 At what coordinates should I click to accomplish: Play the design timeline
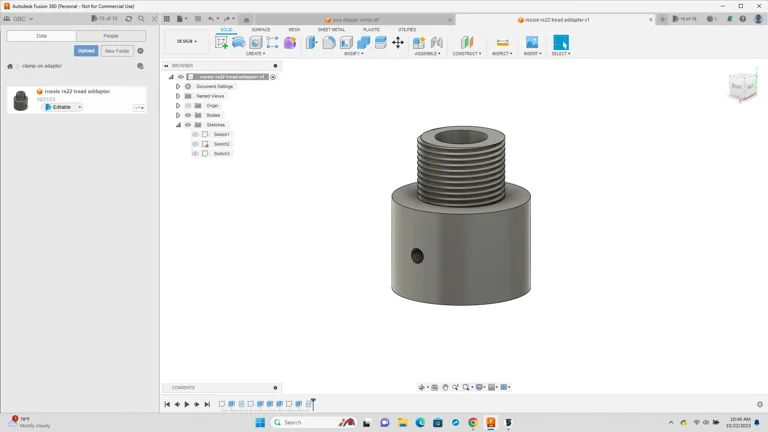click(x=187, y=405)
